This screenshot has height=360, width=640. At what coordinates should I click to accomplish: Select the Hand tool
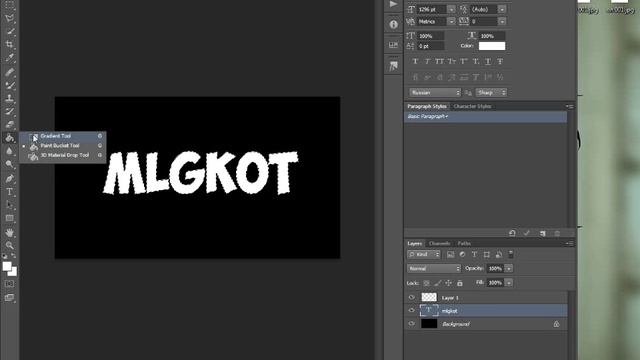point(9,233)
